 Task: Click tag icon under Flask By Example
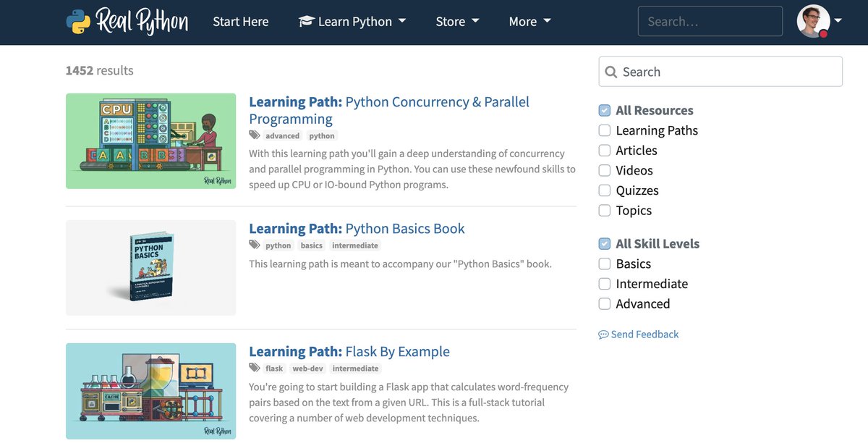coord(254,368)
